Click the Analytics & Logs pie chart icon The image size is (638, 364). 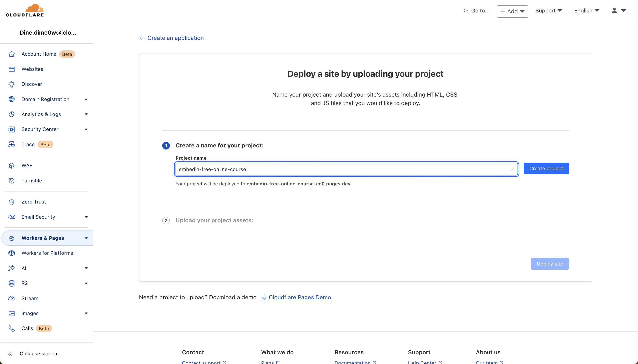click(x=12, y=114)
